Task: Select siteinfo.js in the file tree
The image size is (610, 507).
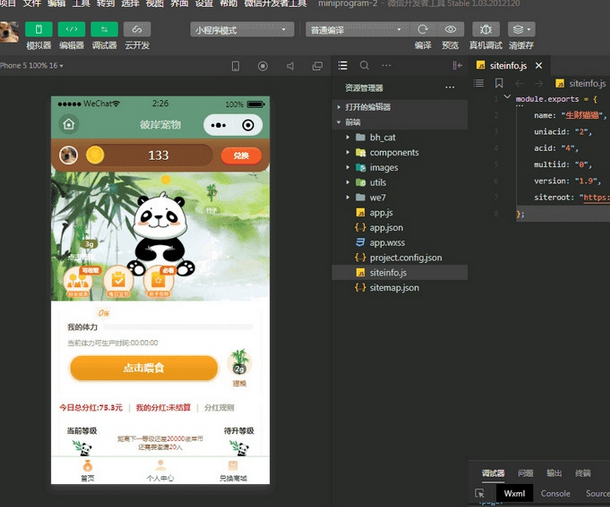Action: [400, 273]
